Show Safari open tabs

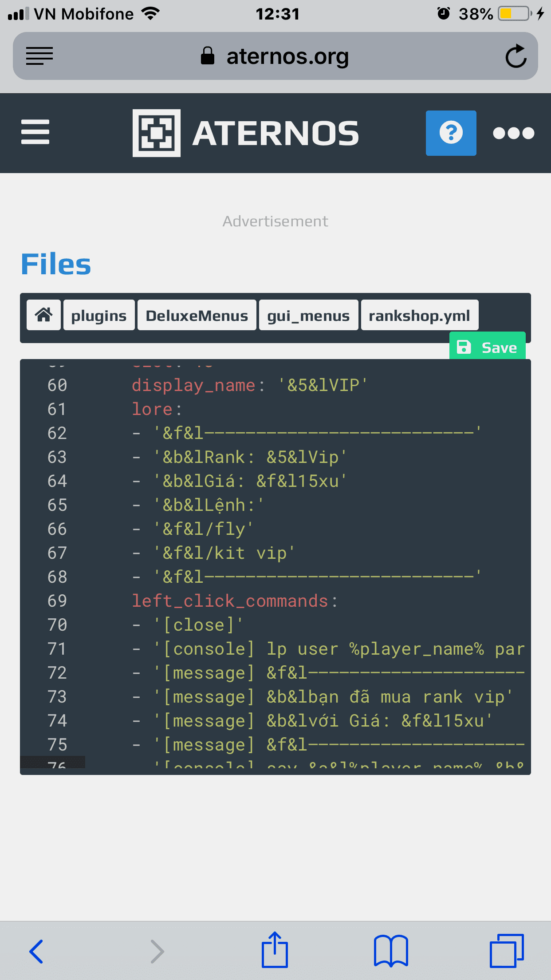click(507, 950)
